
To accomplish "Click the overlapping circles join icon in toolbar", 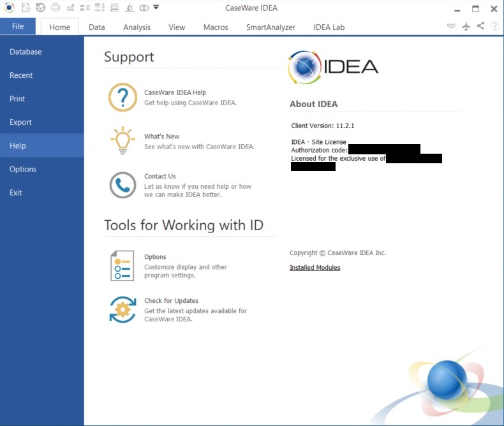I will (x=144, y=8).
